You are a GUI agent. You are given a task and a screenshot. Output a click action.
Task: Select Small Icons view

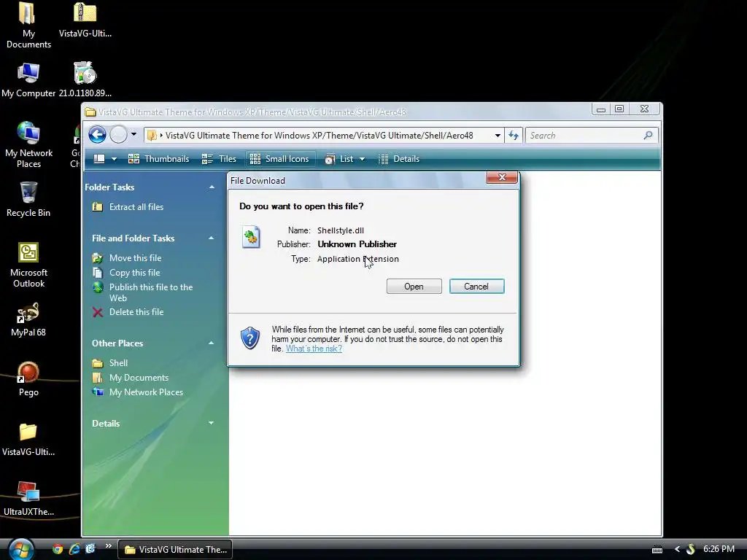(279, 159)
